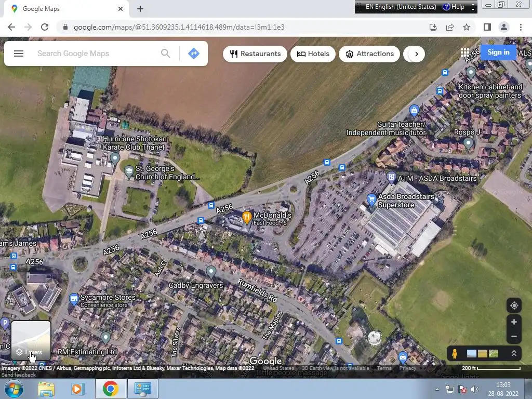Select the Asda Broadstairs Superstore marker

tap(371, 200)
